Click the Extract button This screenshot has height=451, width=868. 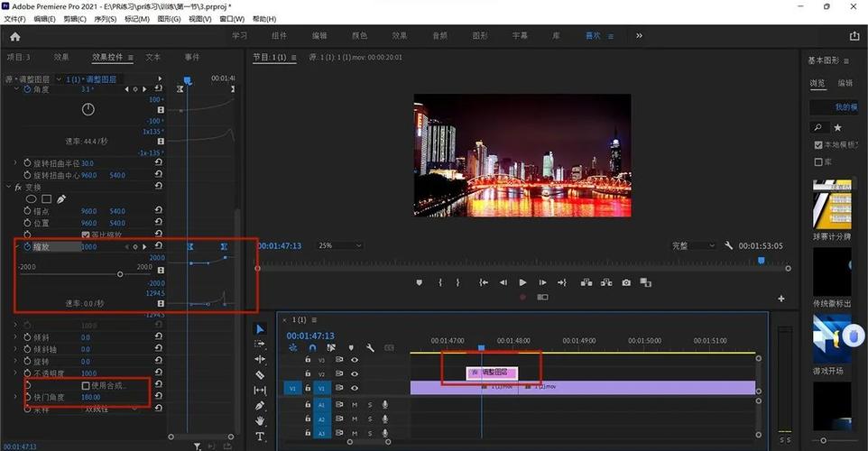click(606, 282)
